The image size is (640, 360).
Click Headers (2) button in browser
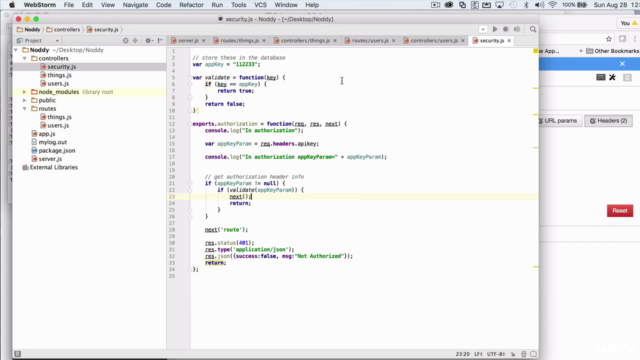[x=609, y=121]
